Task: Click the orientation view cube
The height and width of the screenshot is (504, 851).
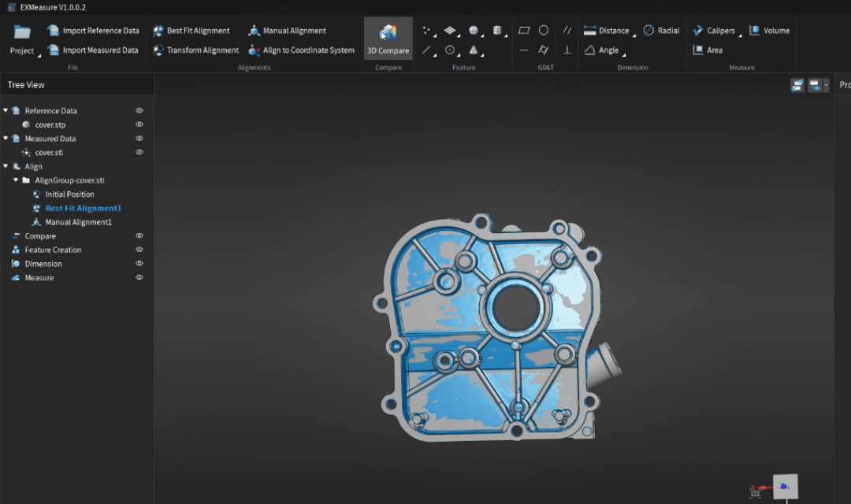Action: point(786,487)
